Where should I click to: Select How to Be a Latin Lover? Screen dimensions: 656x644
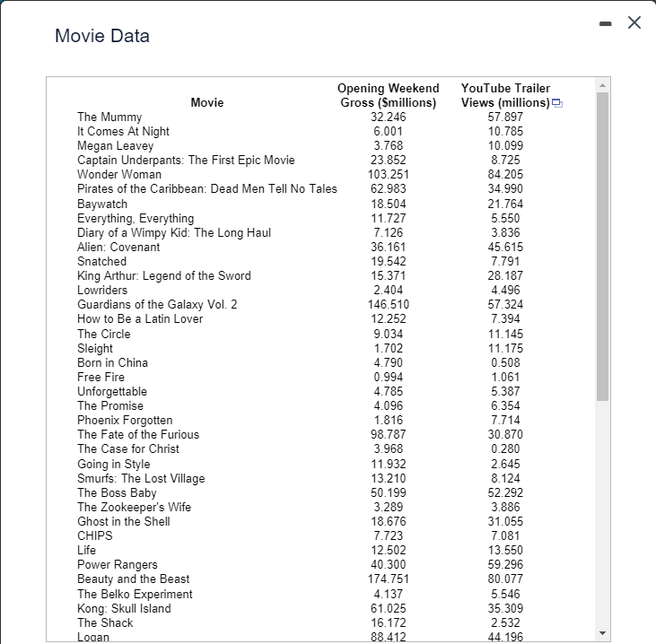pyautogui.click(x=140, y=319)
